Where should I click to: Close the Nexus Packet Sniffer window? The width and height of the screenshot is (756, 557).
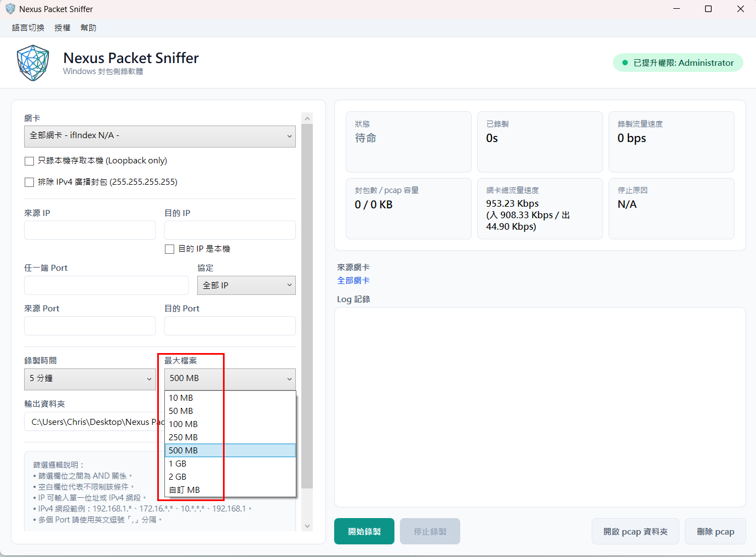pyautogui.click(x=741, y=9)
